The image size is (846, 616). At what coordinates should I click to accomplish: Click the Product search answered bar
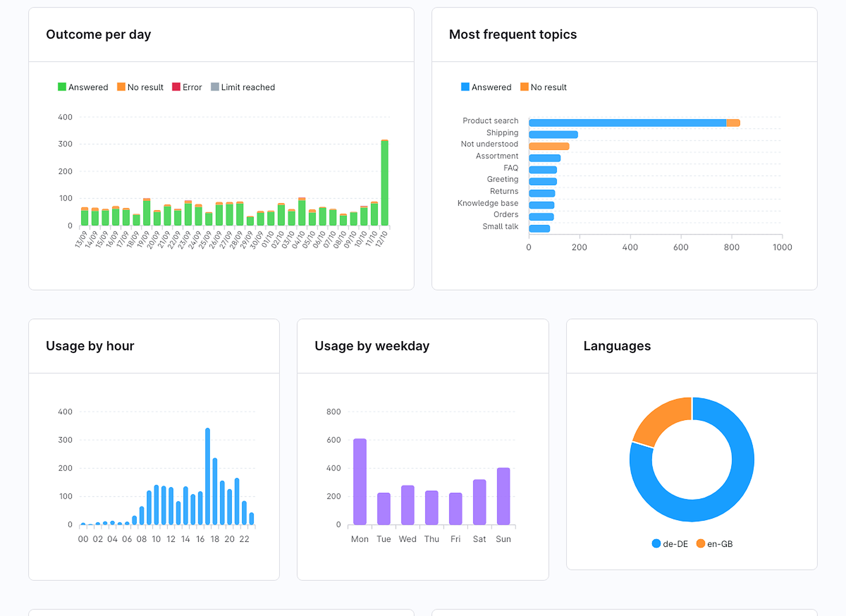point(628,123)
